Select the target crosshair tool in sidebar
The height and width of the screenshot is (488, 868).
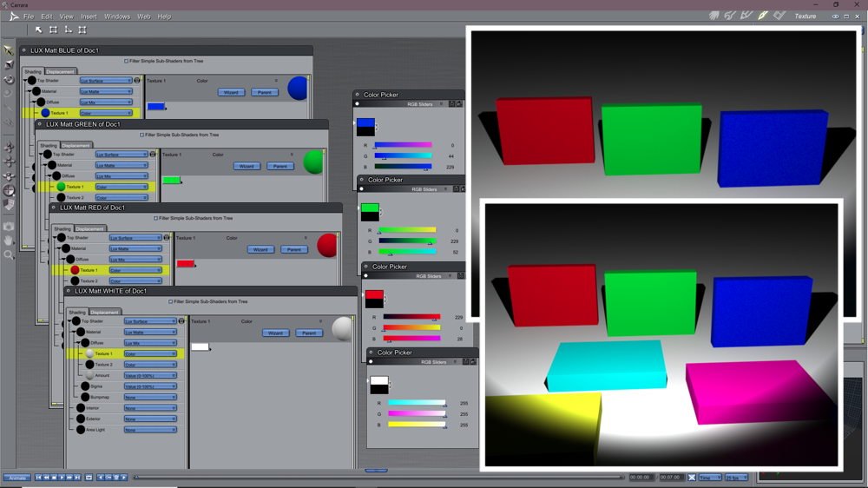(x=9, y=190)
